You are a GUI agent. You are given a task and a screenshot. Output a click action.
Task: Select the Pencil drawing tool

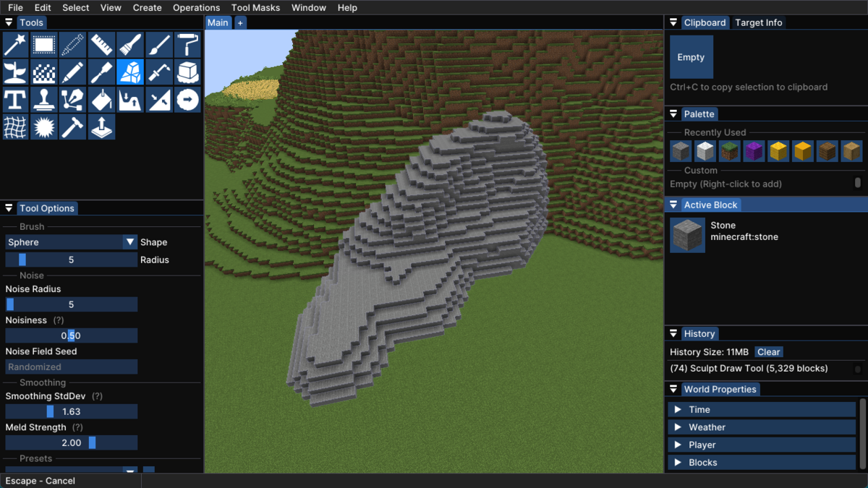72,72
